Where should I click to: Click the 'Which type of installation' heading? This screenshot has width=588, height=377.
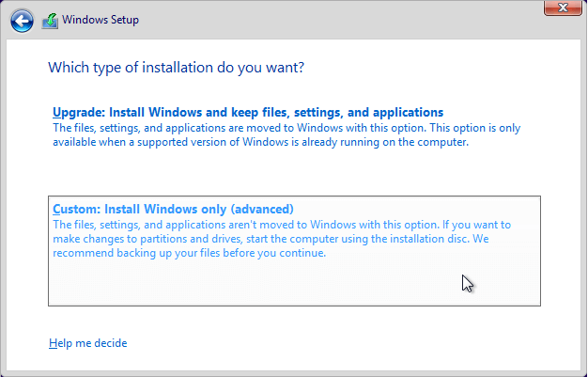176,68
